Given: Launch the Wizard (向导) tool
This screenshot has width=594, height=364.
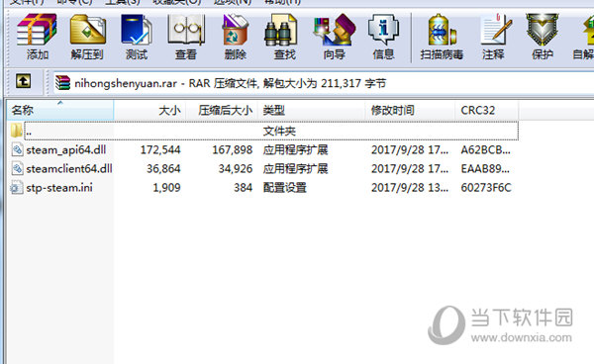Looking at the screenshot, I should (335, 37).
